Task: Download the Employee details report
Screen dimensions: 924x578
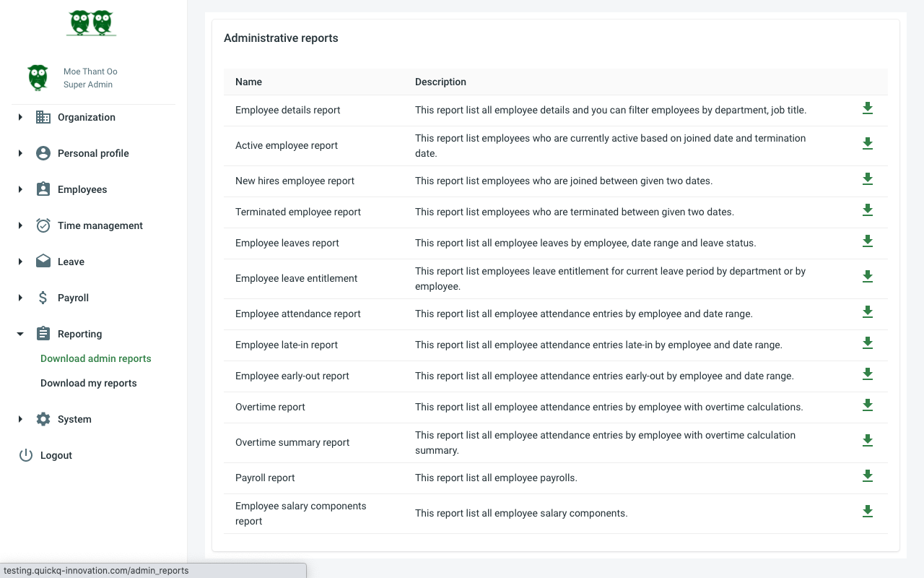Action: (x=868, y=108)
